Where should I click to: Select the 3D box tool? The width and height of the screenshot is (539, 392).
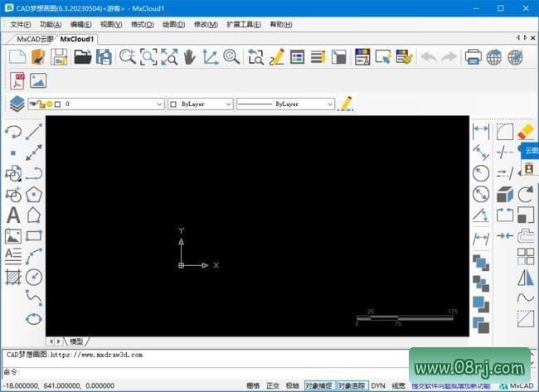pyautogui.click(x=505, y=195)
